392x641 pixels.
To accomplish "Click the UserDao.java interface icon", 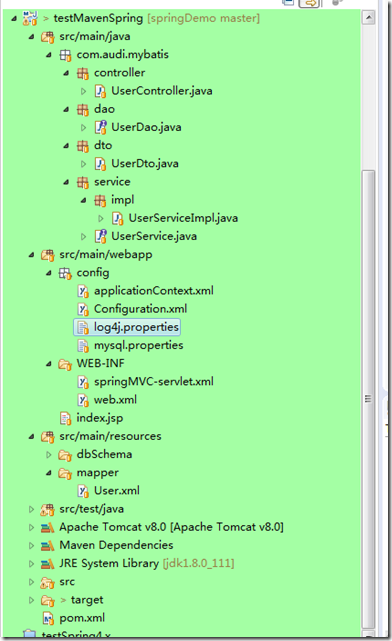I will 101,127.
